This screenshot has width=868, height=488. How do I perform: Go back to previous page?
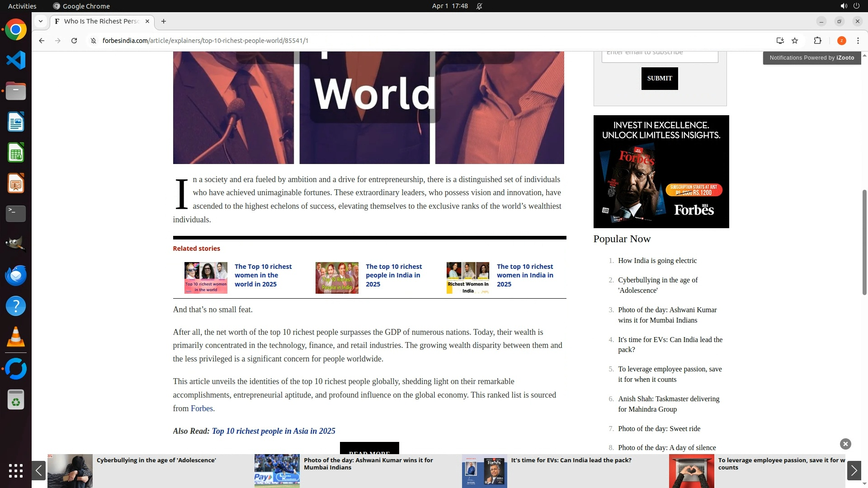[42, 41]
